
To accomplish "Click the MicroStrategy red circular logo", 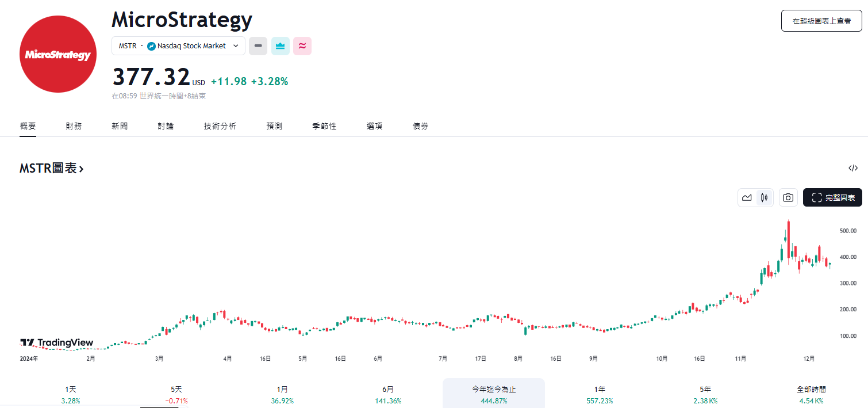I will pos(57,54).
